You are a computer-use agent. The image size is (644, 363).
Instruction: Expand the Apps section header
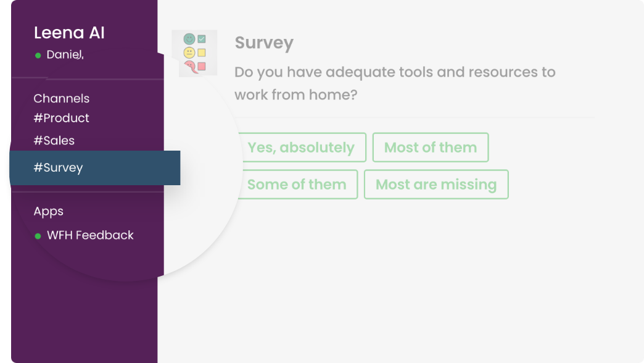[49, 211]
